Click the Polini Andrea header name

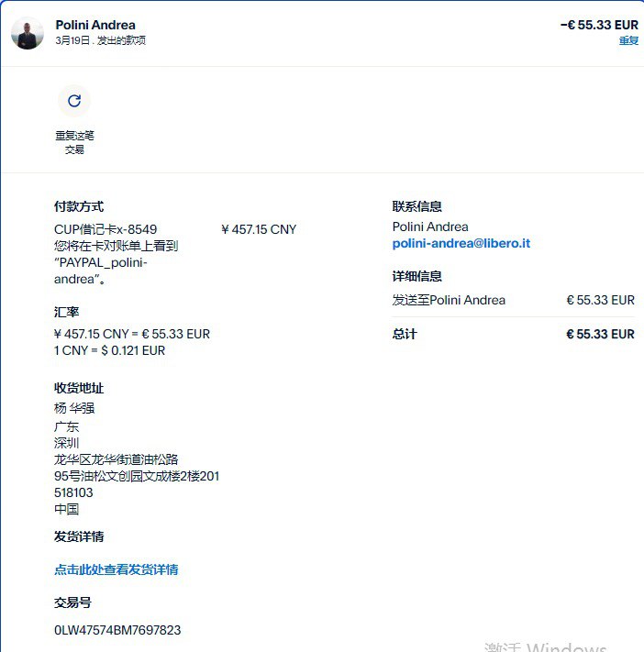95,25
